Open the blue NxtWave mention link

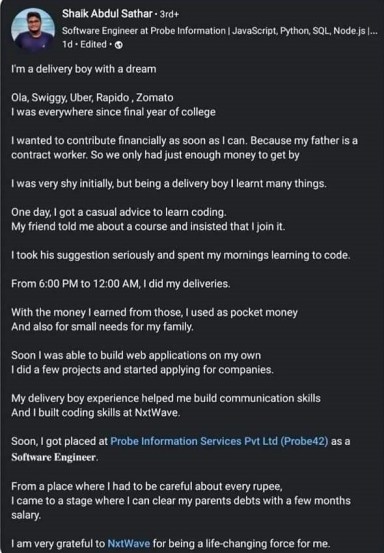[129, 543]
